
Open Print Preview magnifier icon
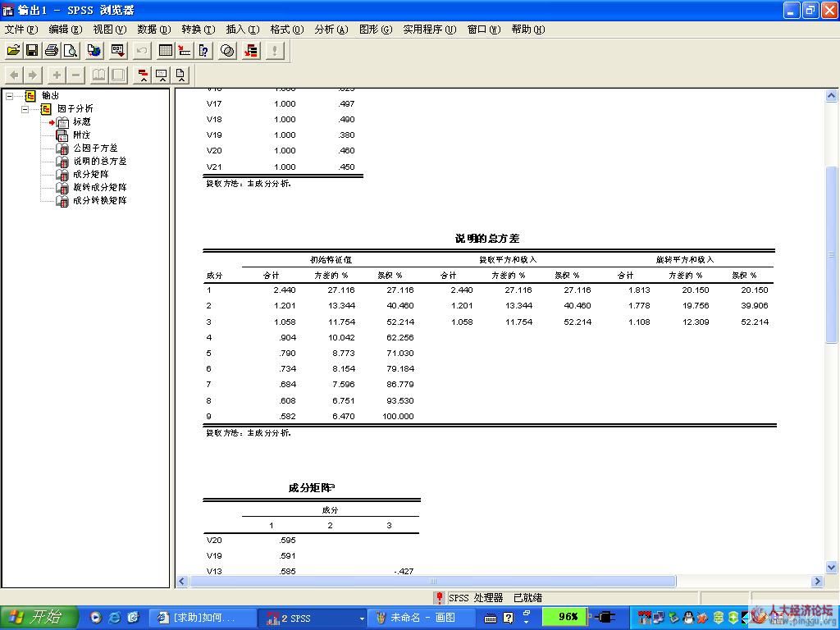[x=71, y=50]
